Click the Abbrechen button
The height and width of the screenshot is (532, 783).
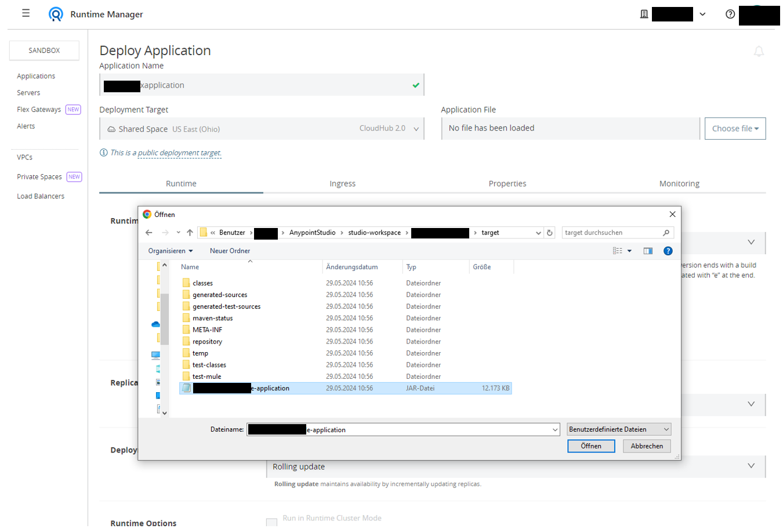click(647, 446)
